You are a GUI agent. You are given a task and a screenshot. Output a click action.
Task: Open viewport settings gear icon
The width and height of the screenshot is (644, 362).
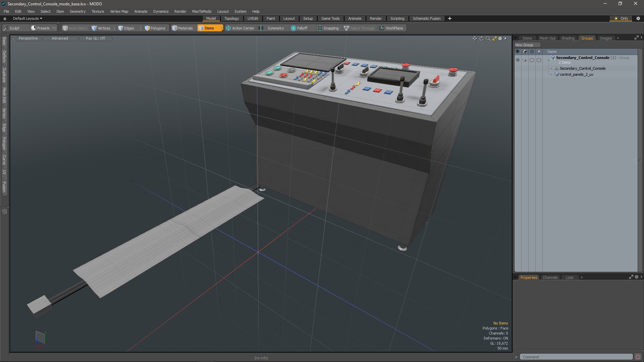point(500,39)
